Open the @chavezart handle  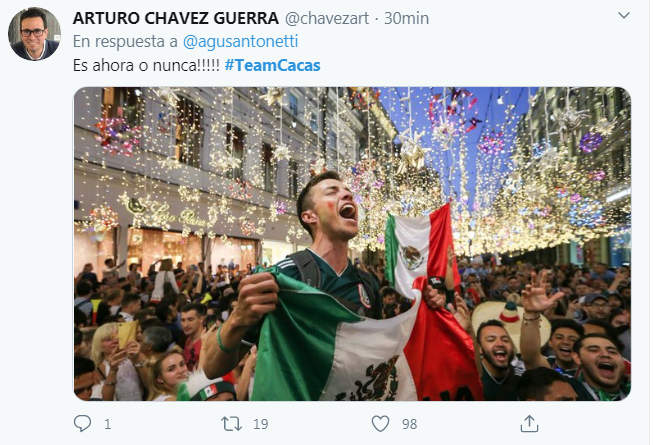327,18
